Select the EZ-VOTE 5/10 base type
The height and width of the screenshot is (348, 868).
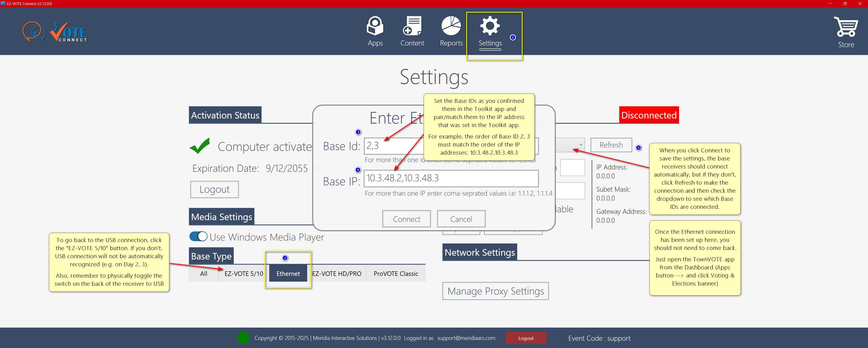[243, 273]
